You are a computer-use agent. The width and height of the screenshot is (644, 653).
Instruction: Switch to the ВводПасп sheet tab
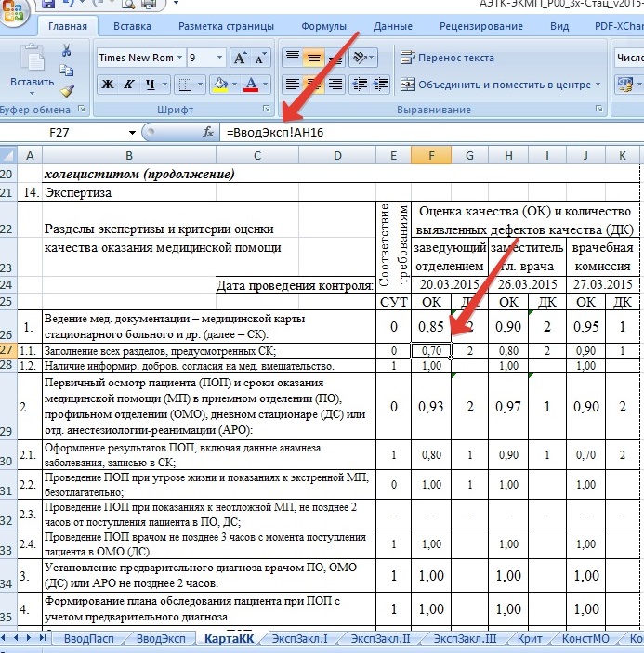tap(88, 638)
